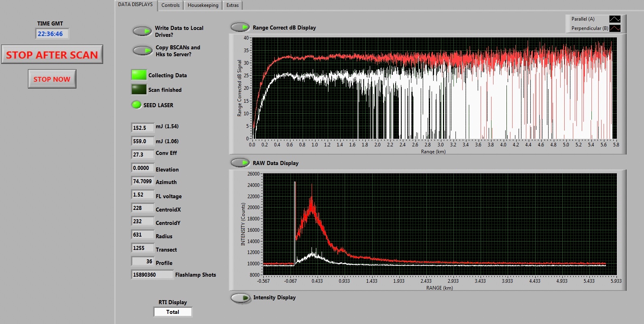Click the Parallel (A) plot legend icon
Viewport: 644px width, 324px height.
click(614, 19)
